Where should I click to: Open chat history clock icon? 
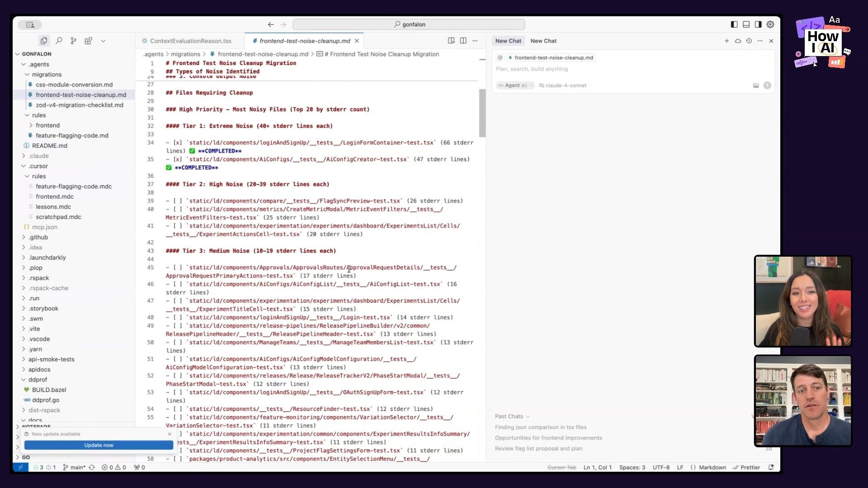click(x=749, y=41)
